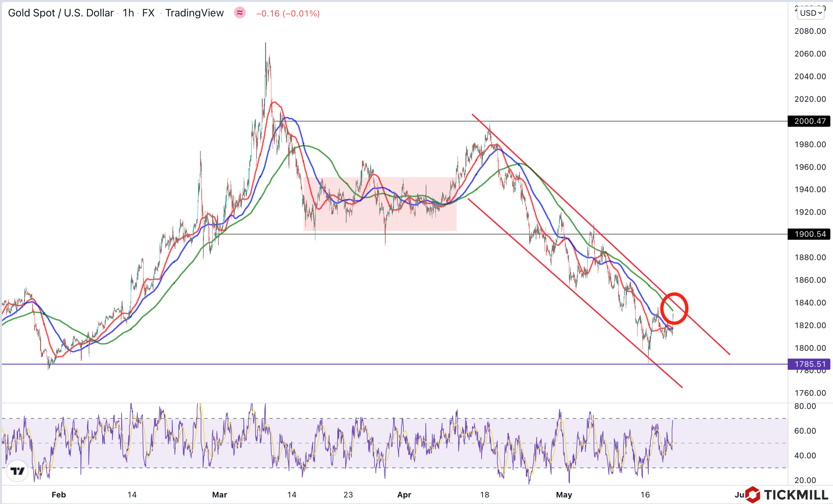
Task: Click the Apr label on time axis
Action: tap(404, 495)
